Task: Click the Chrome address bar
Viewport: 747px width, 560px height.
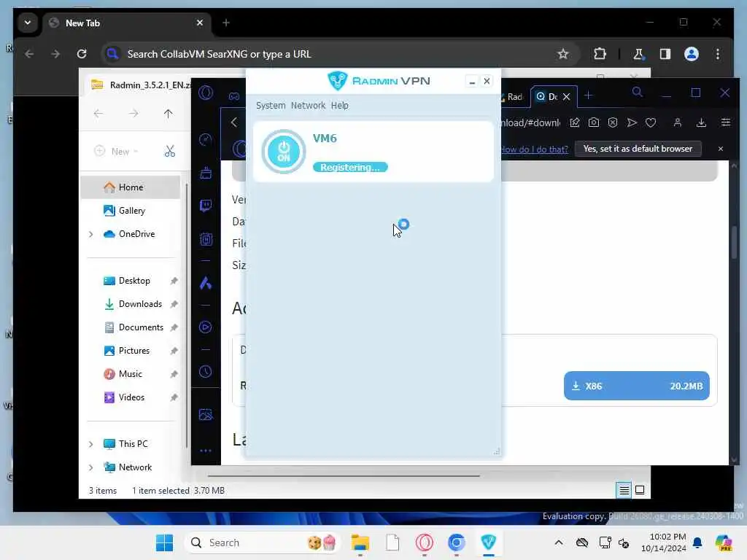Action: point(333,54)
